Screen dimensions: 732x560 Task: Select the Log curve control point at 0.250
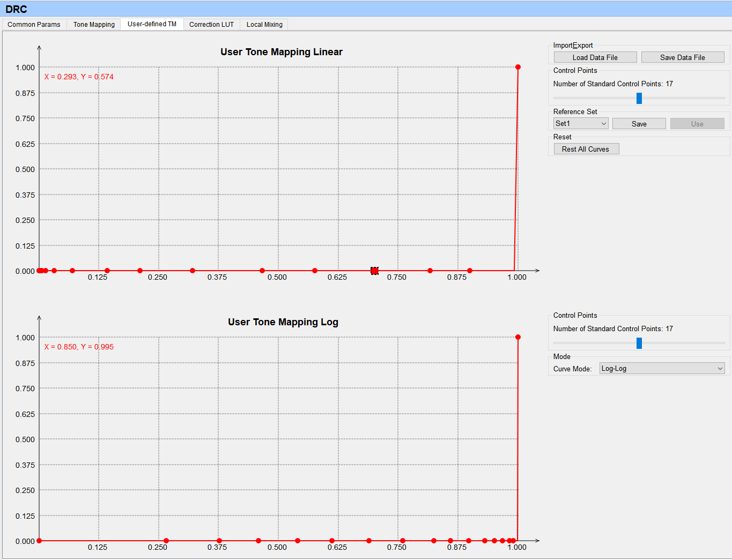click(x=166, y=541)
